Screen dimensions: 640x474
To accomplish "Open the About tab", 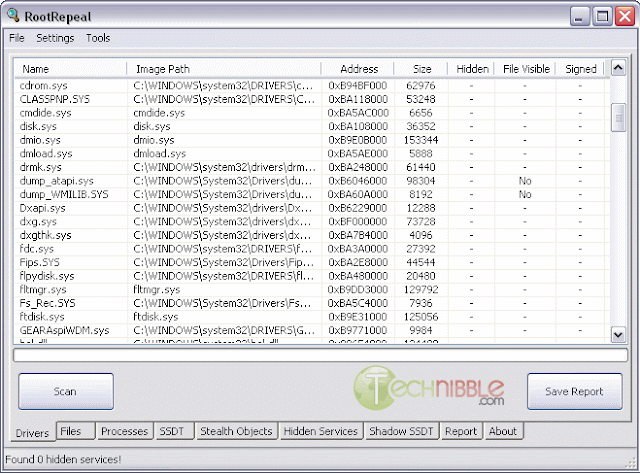I will (503, 431).
